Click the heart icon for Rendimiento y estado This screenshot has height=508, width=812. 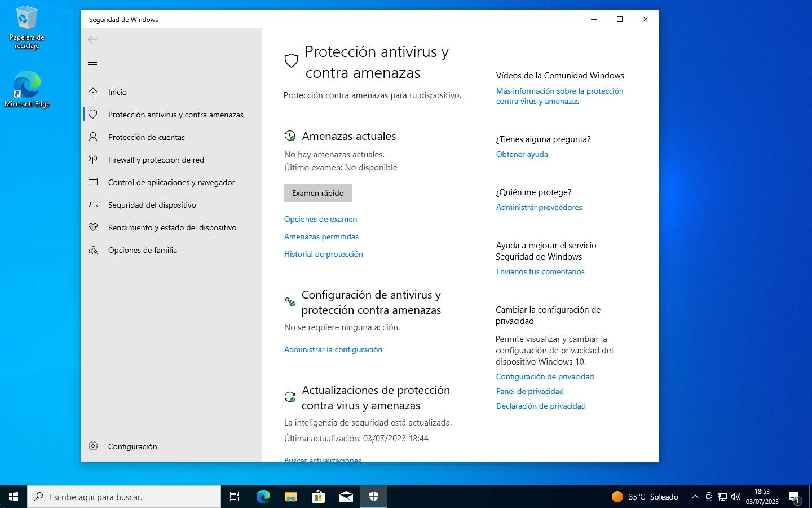pos(93,227)
